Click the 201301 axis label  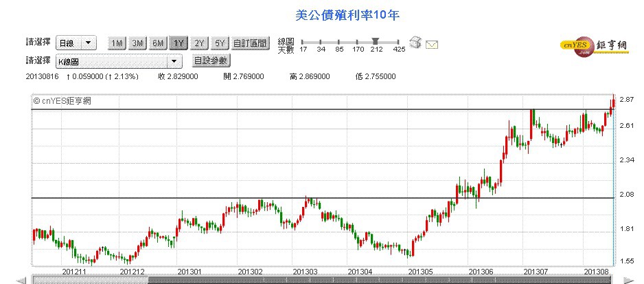(189, 272)
